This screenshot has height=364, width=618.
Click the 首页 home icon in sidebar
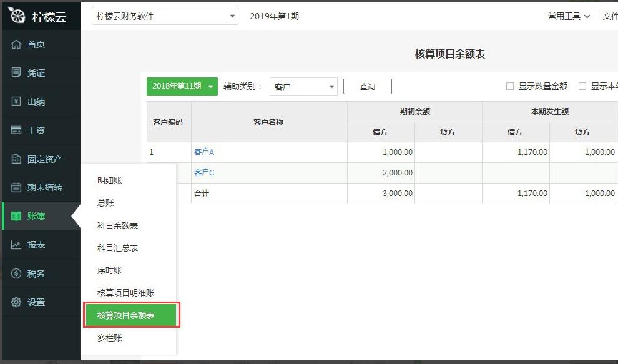tap(16, 44)
